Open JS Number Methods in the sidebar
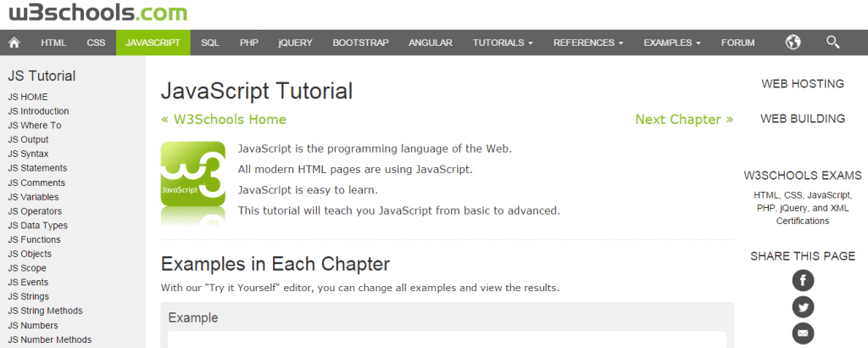This screenshot has height=348, width=868. pos(50,340)
